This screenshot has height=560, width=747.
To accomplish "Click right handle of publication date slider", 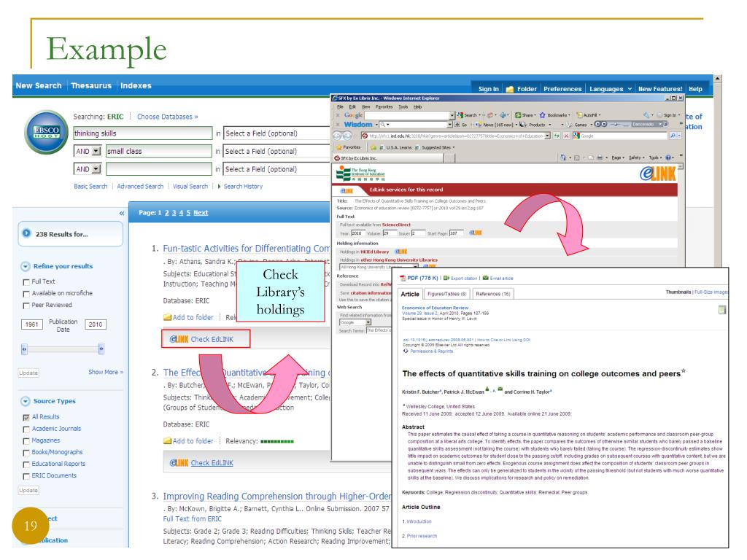I will pyautogui.click(x=101, y=349).
